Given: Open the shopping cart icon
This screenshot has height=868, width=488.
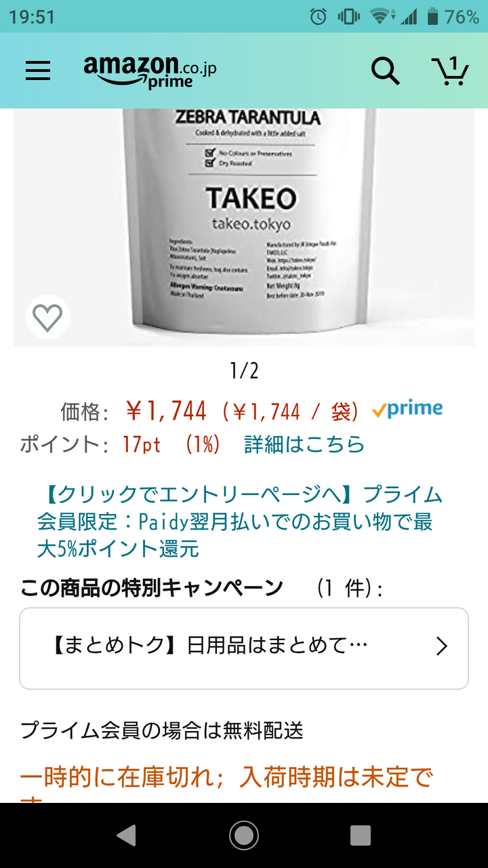Looking at the screenshot, I should (x=450, y=71).
